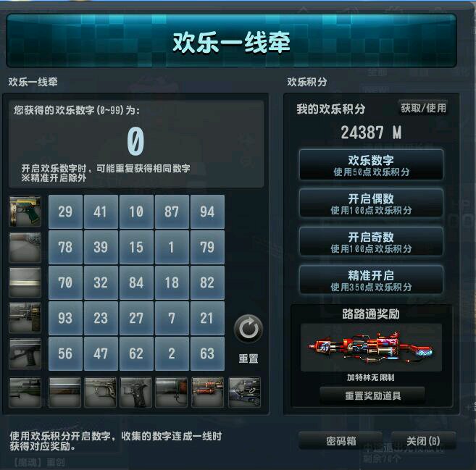Viewport: 476px width, 470px height.
Task: Click the circular 重置 reset arrow icon
Action: [248, 329]
